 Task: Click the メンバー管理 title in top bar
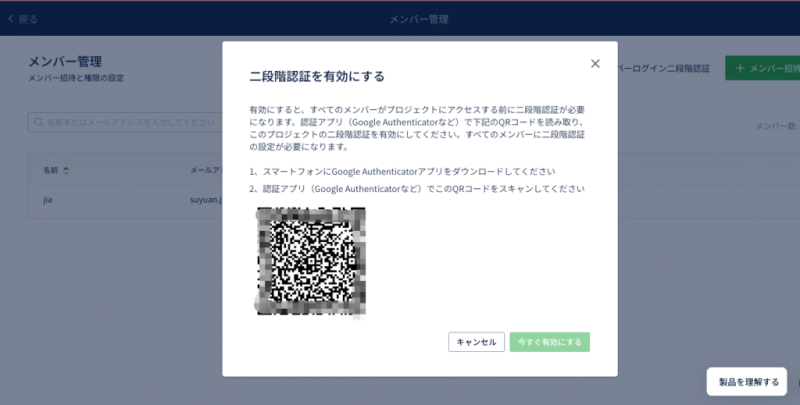click(417, 19)
